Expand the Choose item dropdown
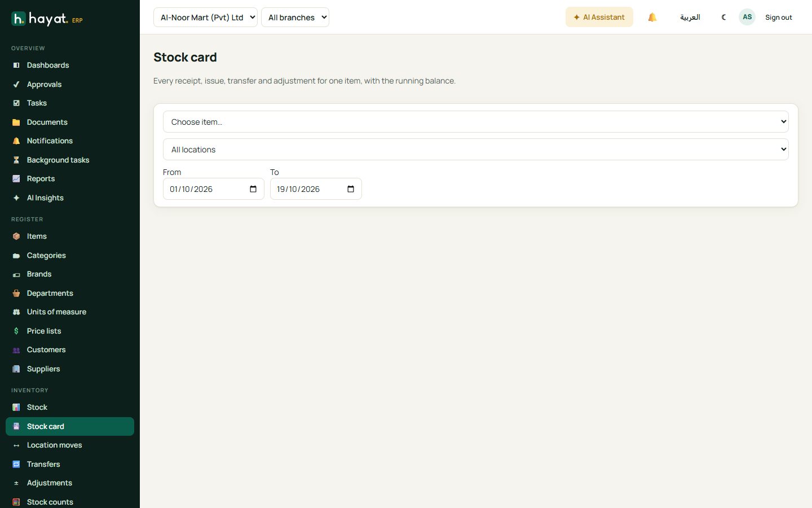The image size is (812, 508). pos(476,122)
